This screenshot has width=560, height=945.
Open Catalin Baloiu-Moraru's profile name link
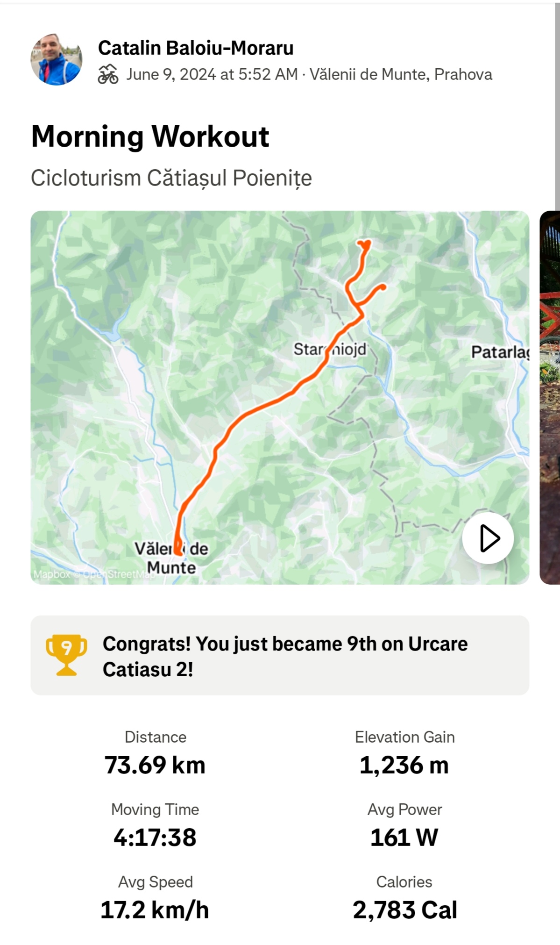point(196,48)
